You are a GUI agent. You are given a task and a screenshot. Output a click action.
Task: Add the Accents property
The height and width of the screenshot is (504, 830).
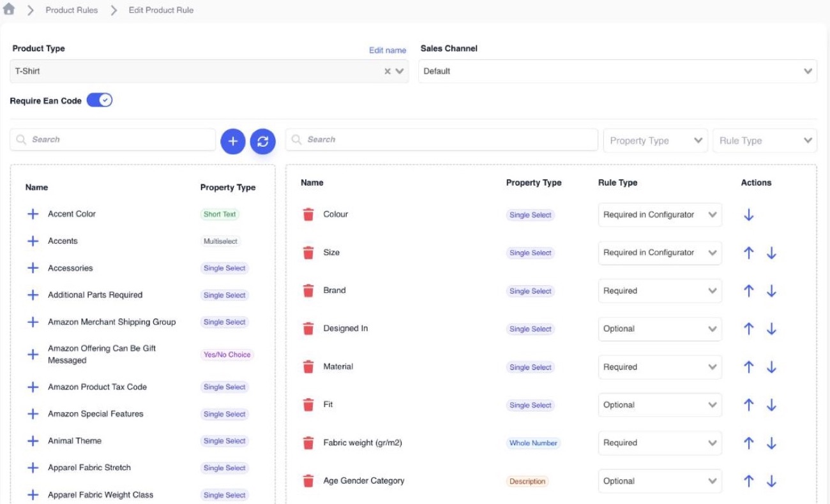tap(33, 241)
